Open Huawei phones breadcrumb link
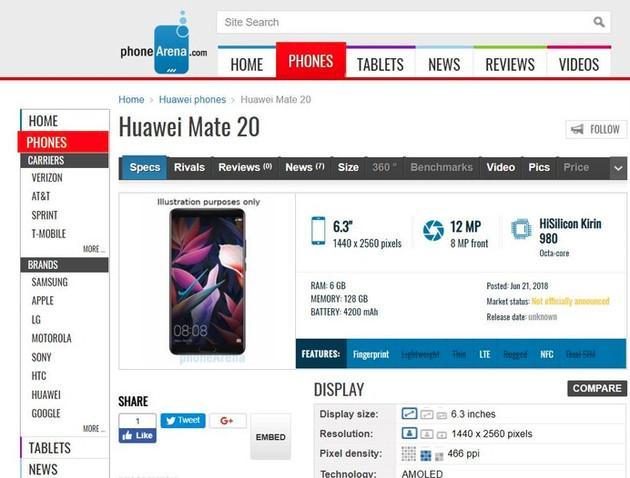Viewport: 630px width, 478px height. click(192, 100)
